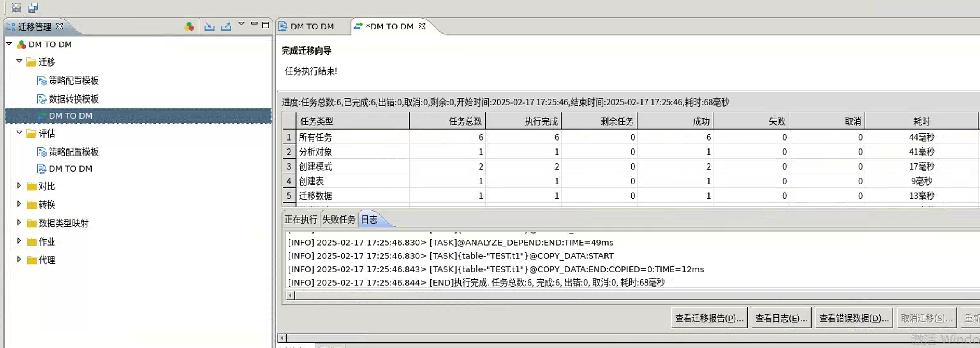Click the 失败 column header

click(751, 121)
